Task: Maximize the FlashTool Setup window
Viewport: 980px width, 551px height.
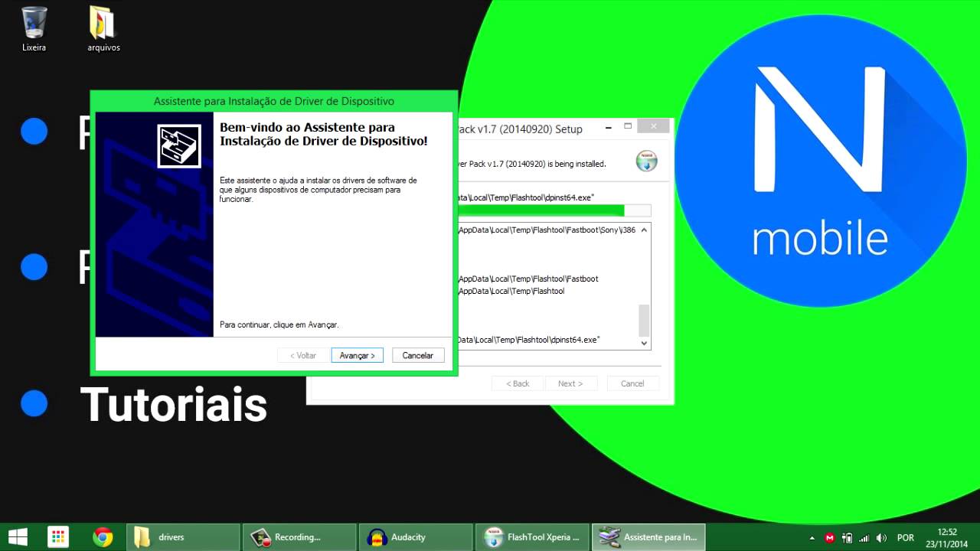Action: [628, 126]
